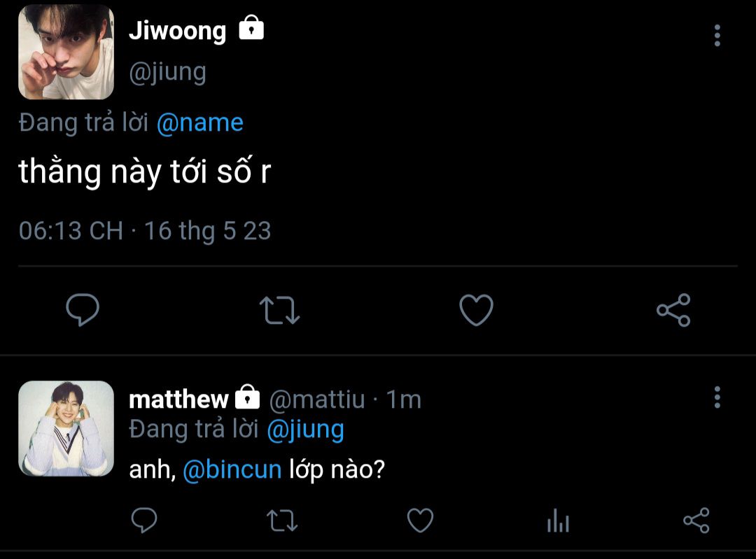Reply to matthew's tweet

coord(144,521)
